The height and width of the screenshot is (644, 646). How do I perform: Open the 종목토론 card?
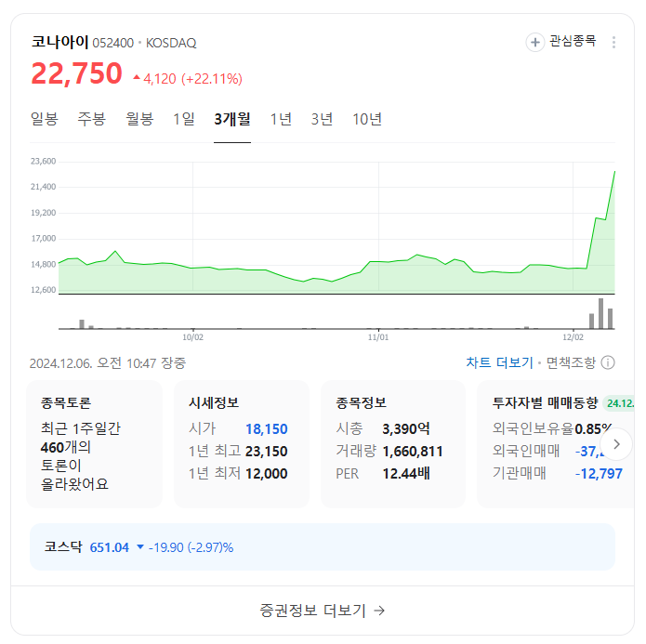point(95,444)
